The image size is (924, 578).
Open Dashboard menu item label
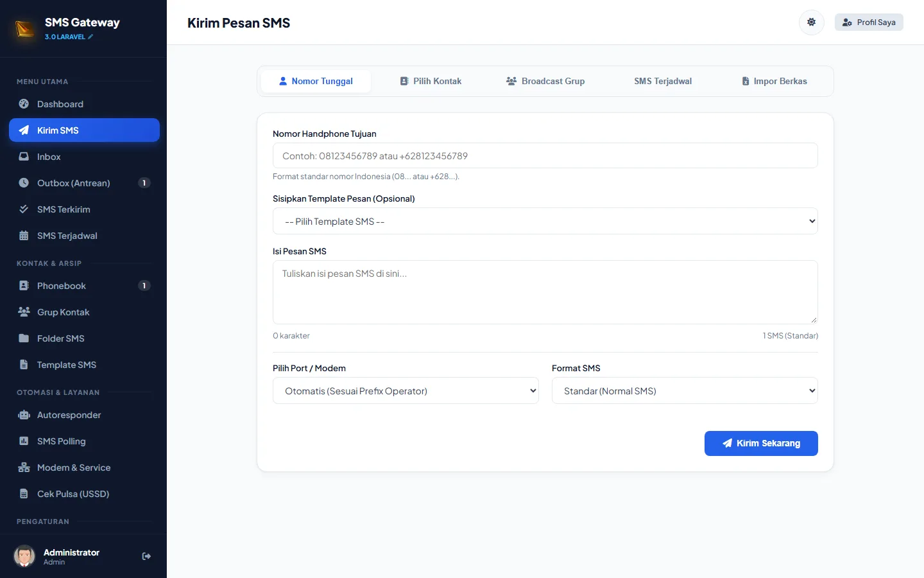pyautogui.click(x=60, y=104)
